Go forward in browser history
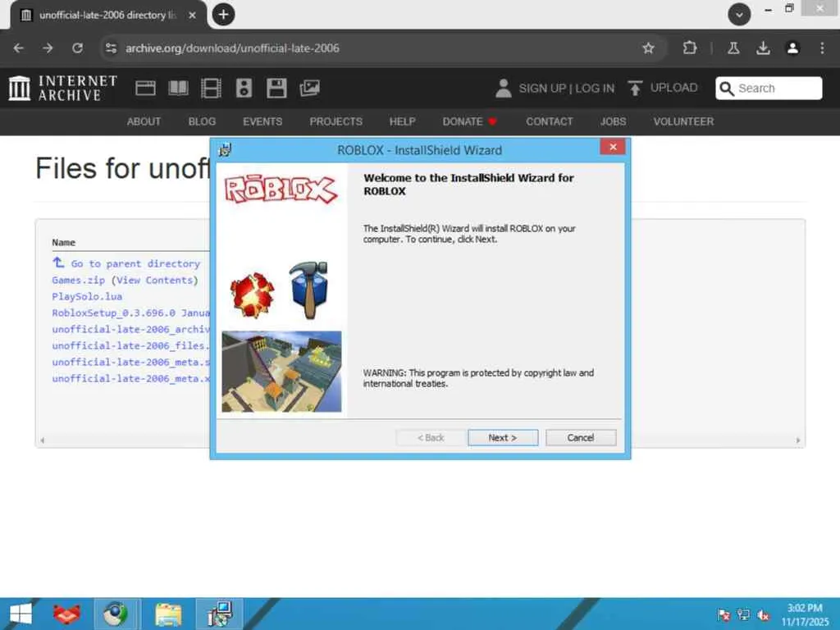 pyautogui.click(x=48, y=48)
